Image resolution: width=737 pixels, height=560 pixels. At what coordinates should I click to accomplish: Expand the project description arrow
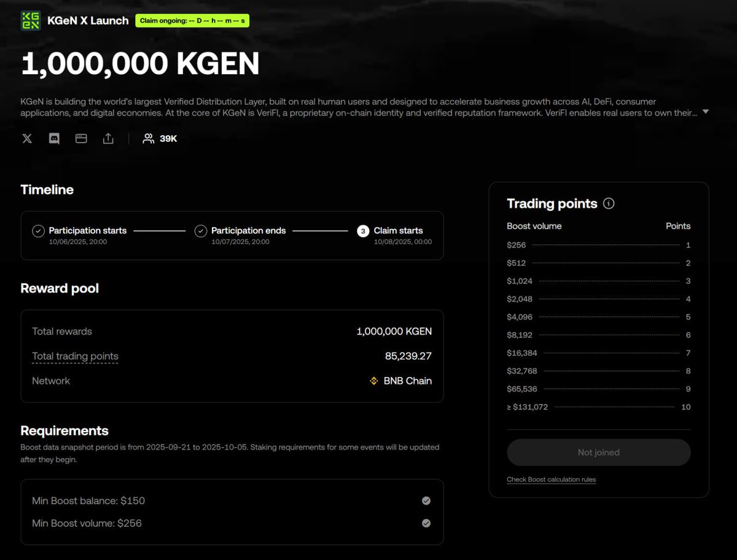click(706, 112)
